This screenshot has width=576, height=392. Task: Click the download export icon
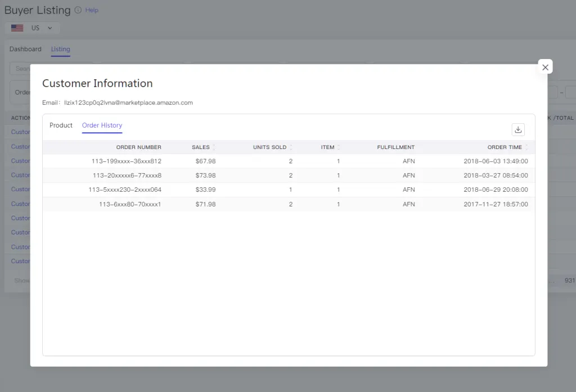[518, 130]
